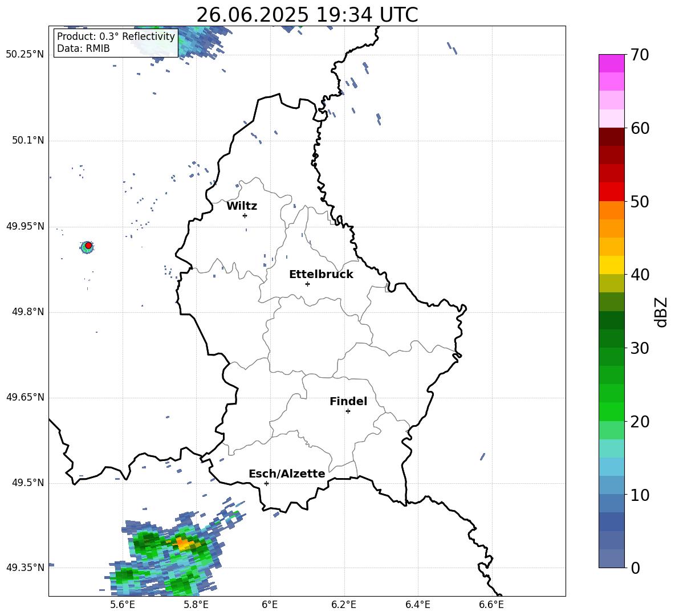Select the Findel station label
The height and width of the screenshot is (616, 675).
pyautogui.click(x=348, y=401)
